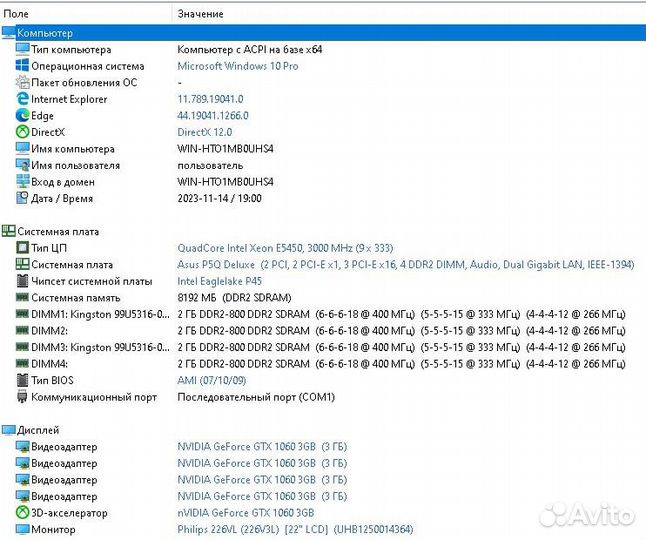Click the Компьютер section header icon
This screenshot has width=646, height=540.
coord(8,33)
